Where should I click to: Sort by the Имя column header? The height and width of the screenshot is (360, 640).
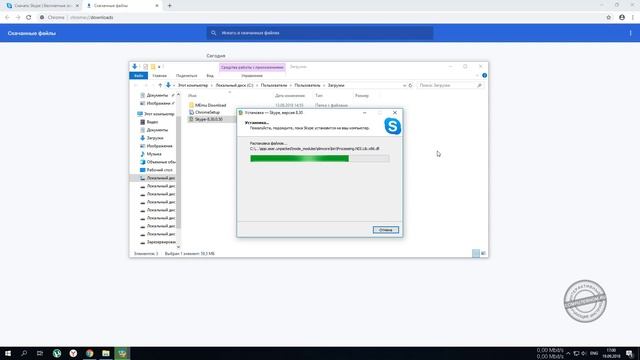click(x=192, y=96)
